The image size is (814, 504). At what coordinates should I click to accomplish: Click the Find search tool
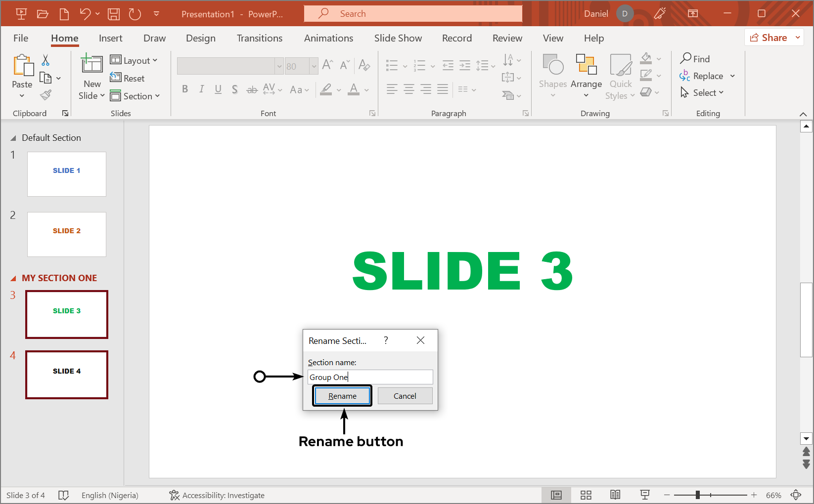point(695,59)
